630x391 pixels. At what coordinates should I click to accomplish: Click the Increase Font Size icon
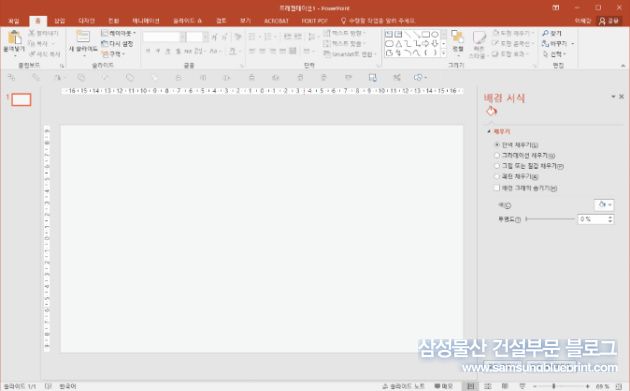click(214, 37)
